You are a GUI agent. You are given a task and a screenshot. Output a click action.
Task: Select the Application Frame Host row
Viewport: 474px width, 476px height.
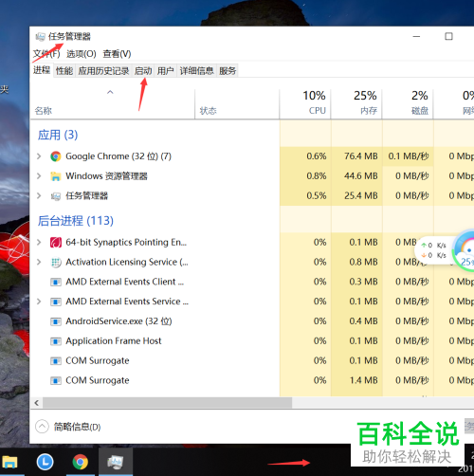coord(252,341)
